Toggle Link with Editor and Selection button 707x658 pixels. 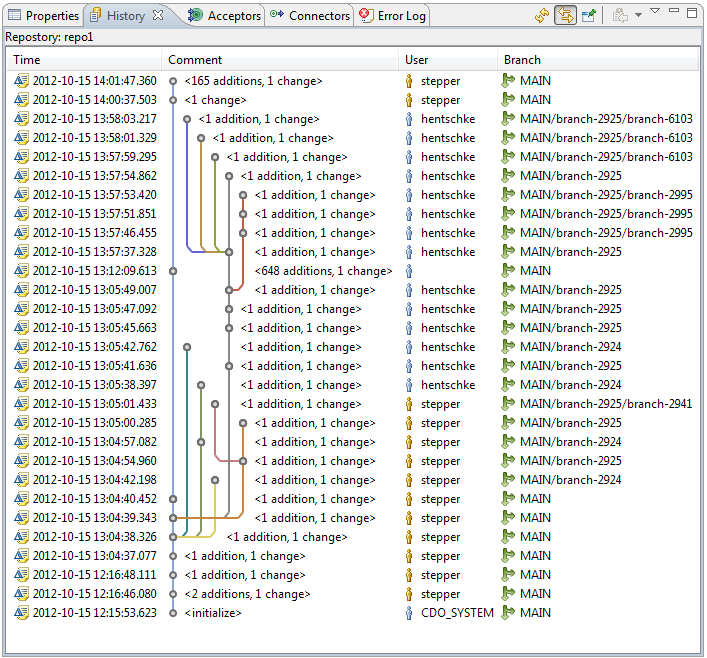(565, 16)
